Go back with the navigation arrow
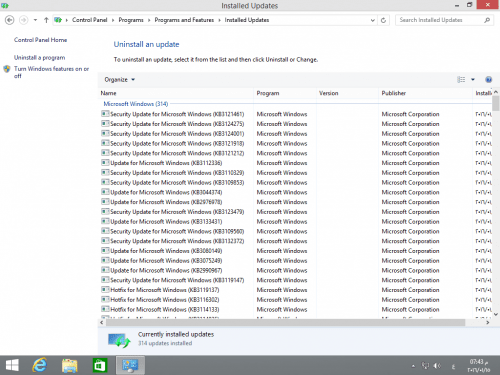Viewport: 500px width, 375px height. (10, 20)
